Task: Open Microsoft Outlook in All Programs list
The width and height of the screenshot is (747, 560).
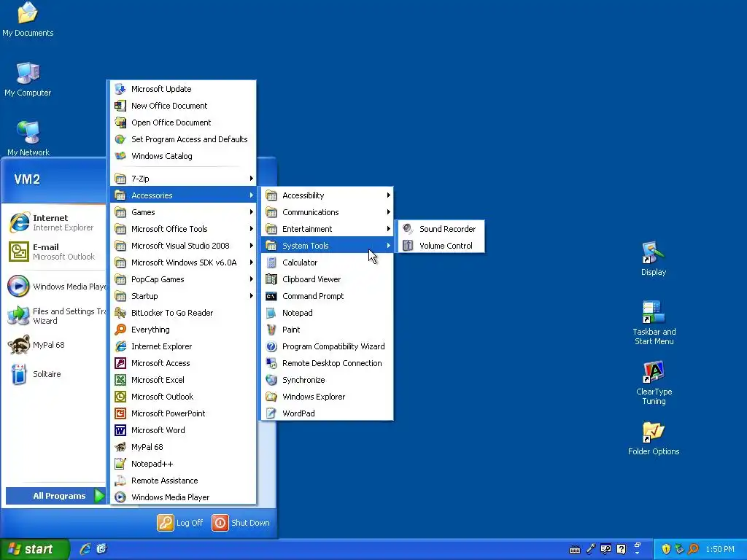Action: 183,397
